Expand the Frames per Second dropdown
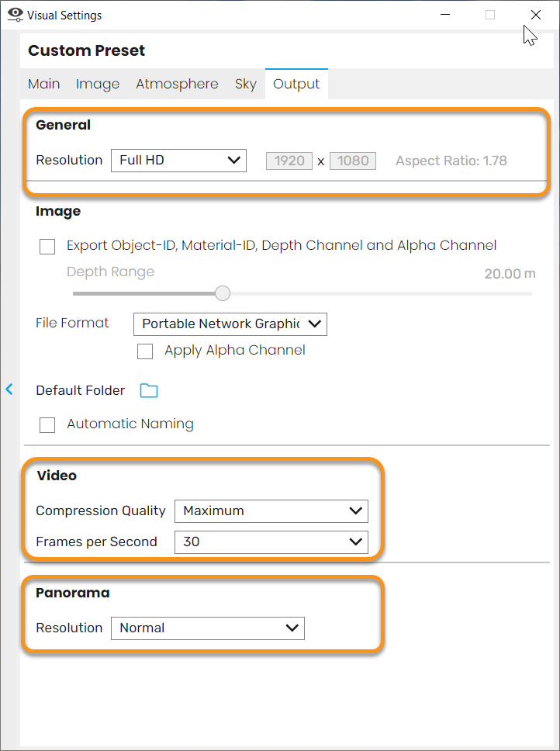The image size is (560, 751). [271, 542]
